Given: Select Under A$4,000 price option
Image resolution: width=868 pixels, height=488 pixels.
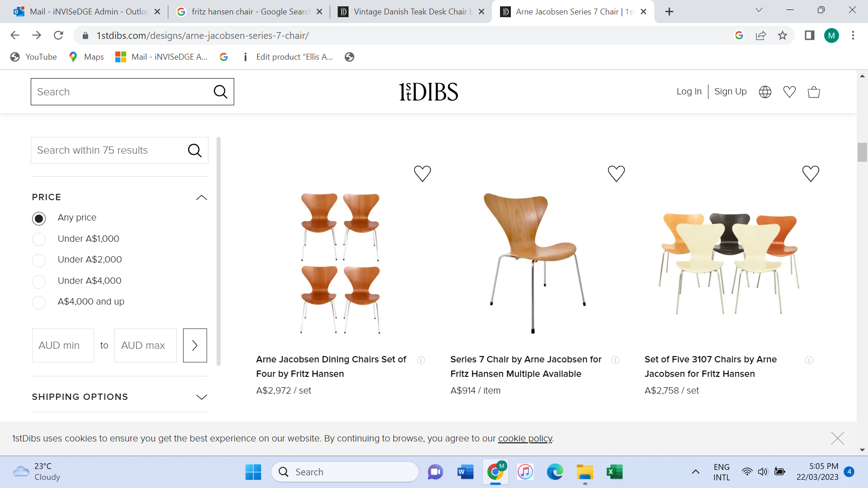Looking at the screenshot, I should coord(39,282).
